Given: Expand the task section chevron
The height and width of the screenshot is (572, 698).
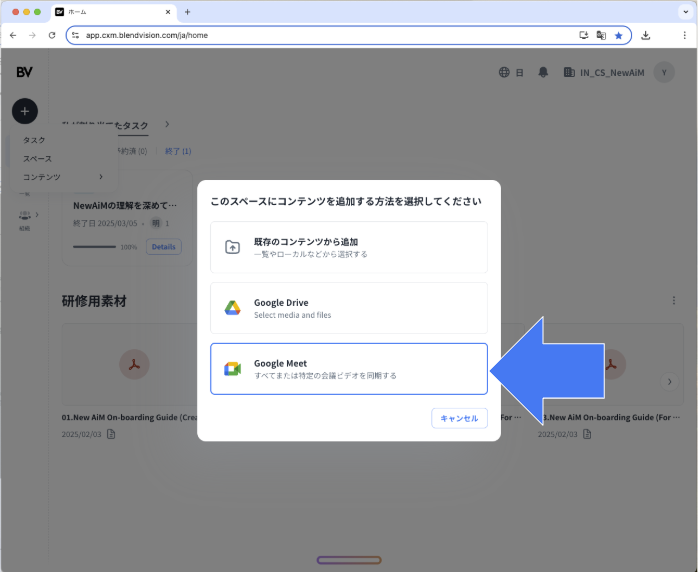Looking at the screenshot, I should (167, 124).
